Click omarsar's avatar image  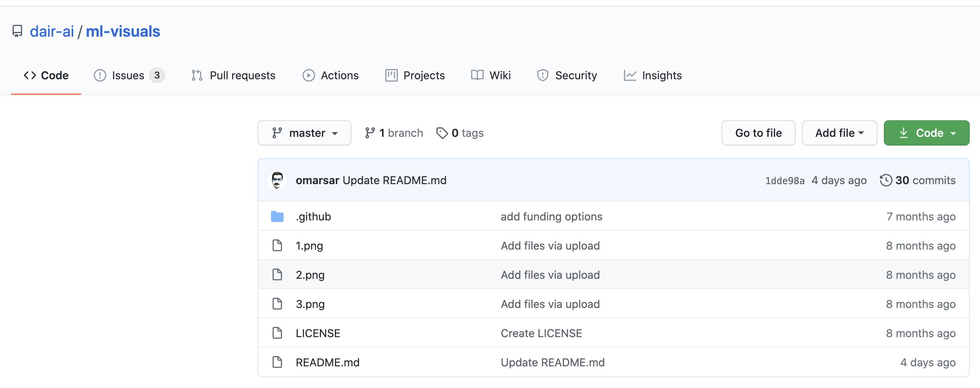pyautogui.click(x=277, y=180)
